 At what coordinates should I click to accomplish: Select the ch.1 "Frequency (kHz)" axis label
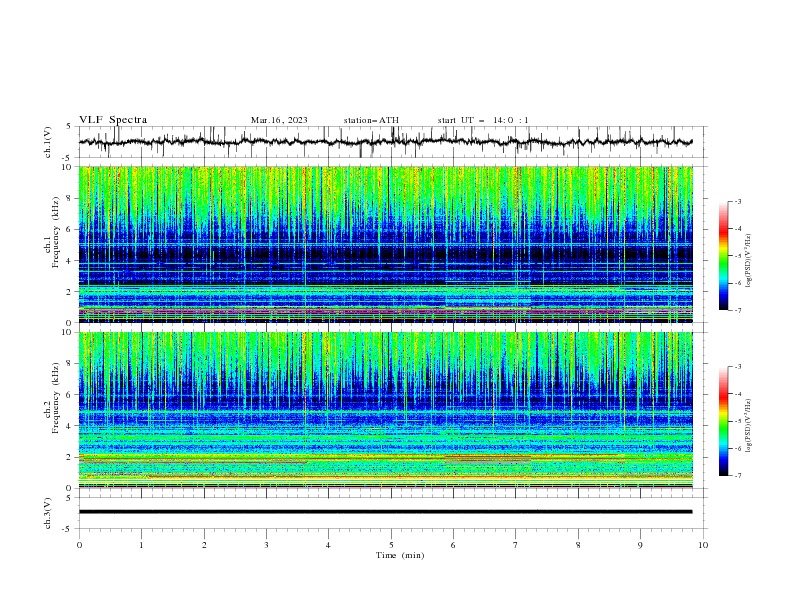point(56,232)
